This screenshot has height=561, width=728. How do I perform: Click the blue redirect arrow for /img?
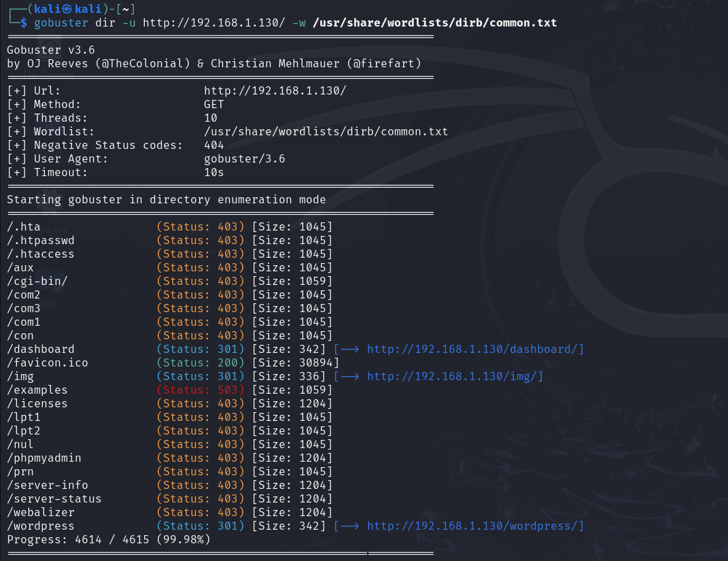tap(351, 376)
